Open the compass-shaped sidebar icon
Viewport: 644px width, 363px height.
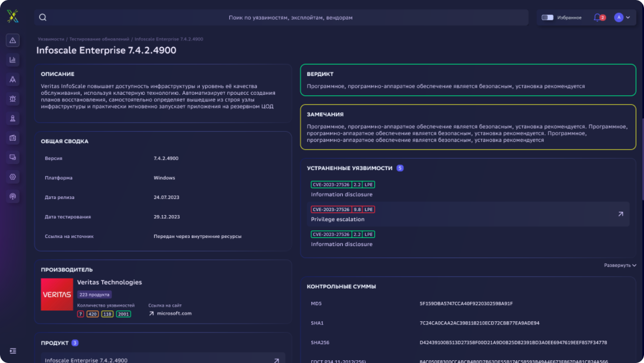click(13, 79)
